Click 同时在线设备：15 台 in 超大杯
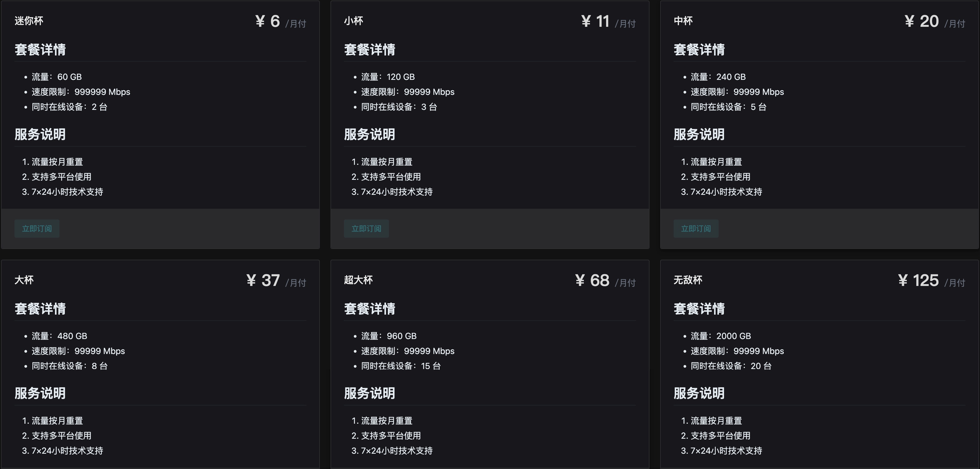 tap(400, 366)
